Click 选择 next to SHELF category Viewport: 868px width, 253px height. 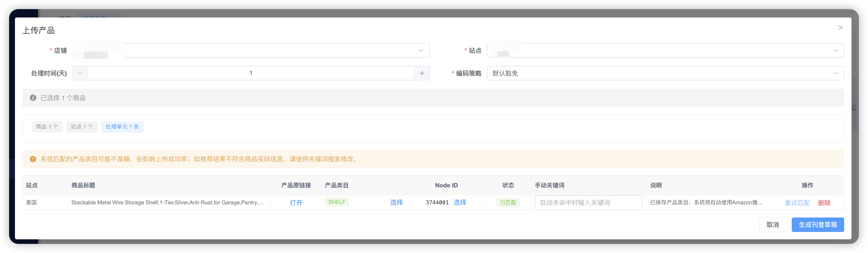tap(396, 202)
